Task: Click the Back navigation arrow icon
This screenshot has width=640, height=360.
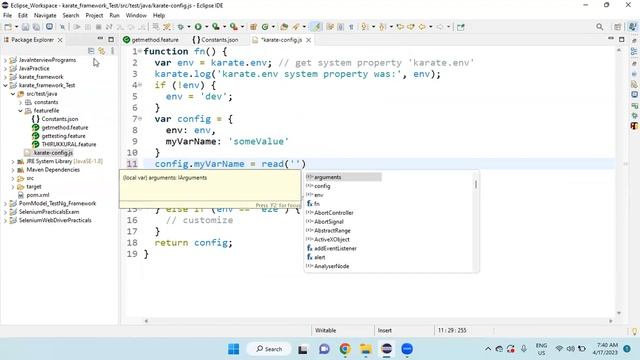Action: [x=422, y=27]
